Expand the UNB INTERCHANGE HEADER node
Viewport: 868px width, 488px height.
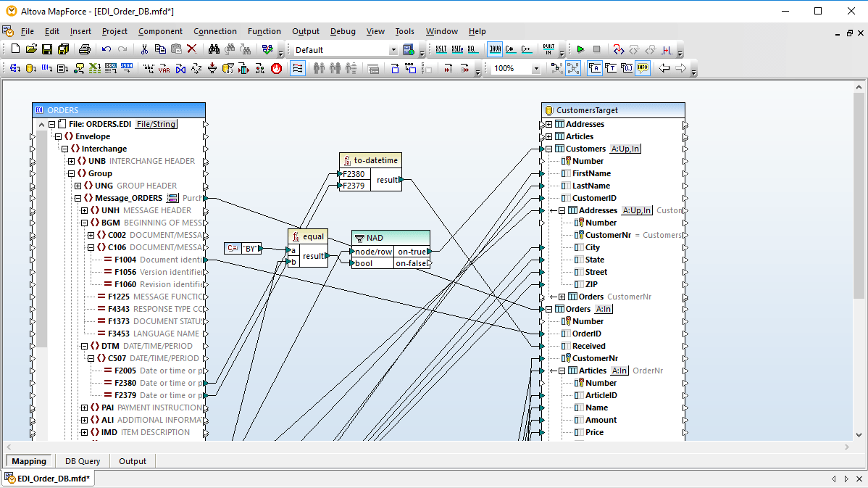(72, 161)
